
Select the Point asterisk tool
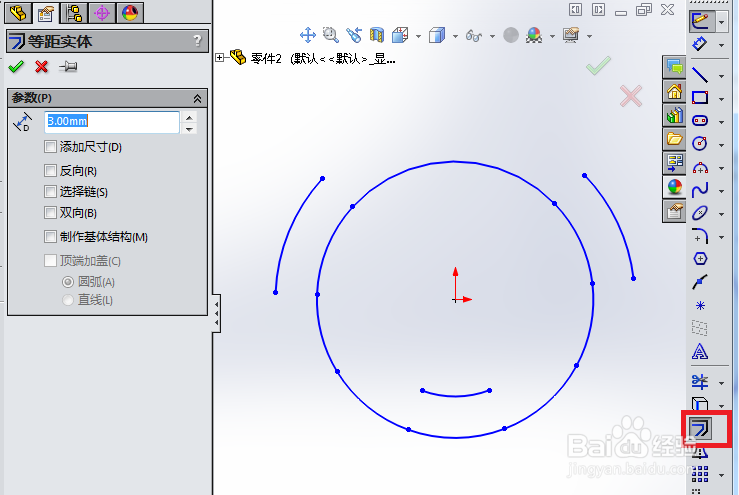pos(700,305)
